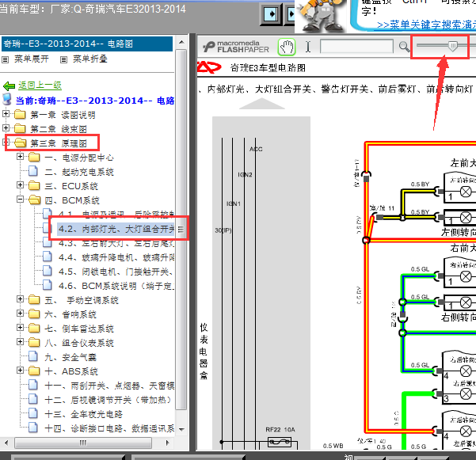Click the folder icon of 手动空调系统

(x=34, y=300)
